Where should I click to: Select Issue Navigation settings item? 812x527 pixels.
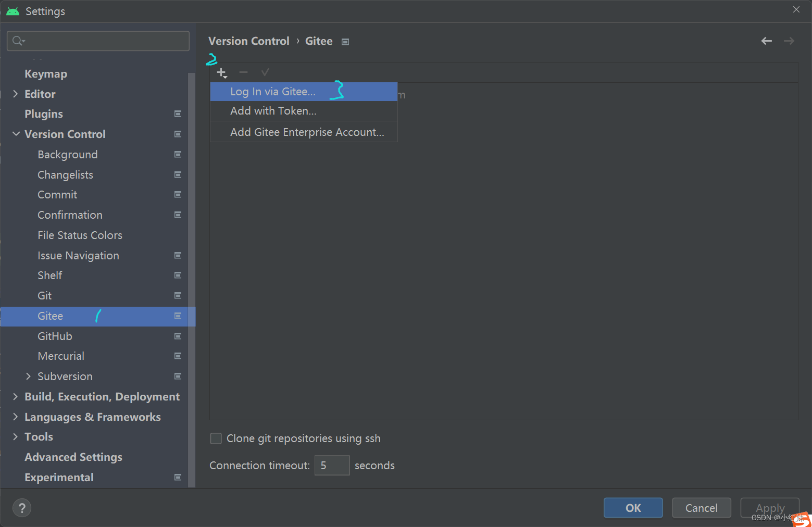tap(78, 255)
